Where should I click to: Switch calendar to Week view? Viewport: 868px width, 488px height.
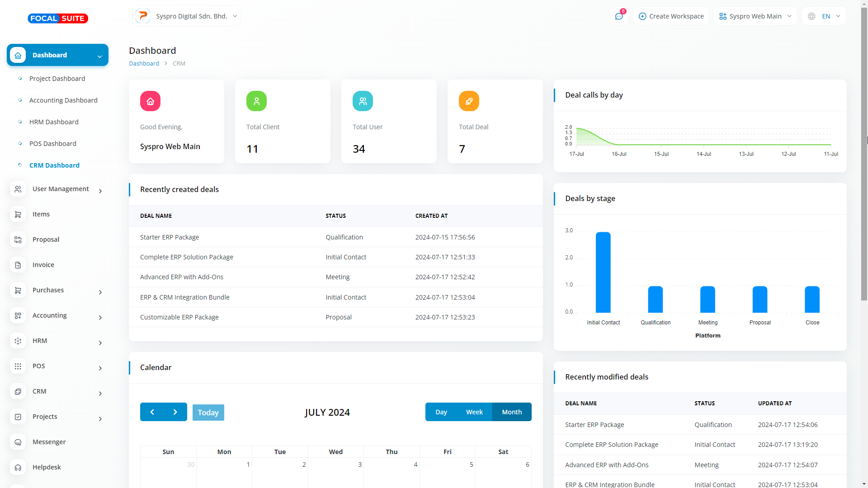click(474, 412)
